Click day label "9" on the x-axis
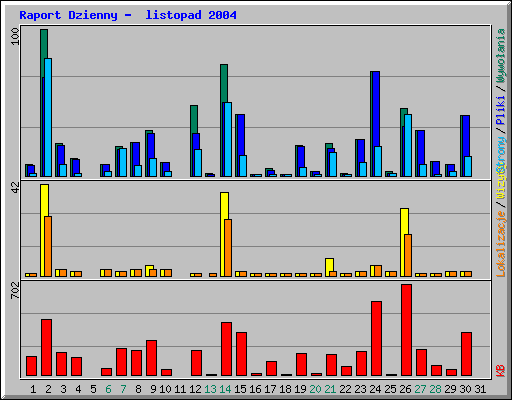The width and height of the screenshot is (512, 400). [x=153, y=389]
